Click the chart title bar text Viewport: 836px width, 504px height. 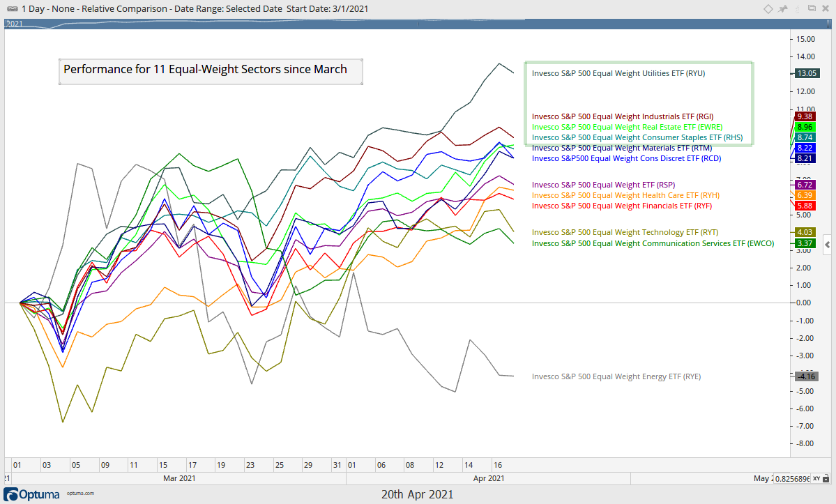pos(195,8)
